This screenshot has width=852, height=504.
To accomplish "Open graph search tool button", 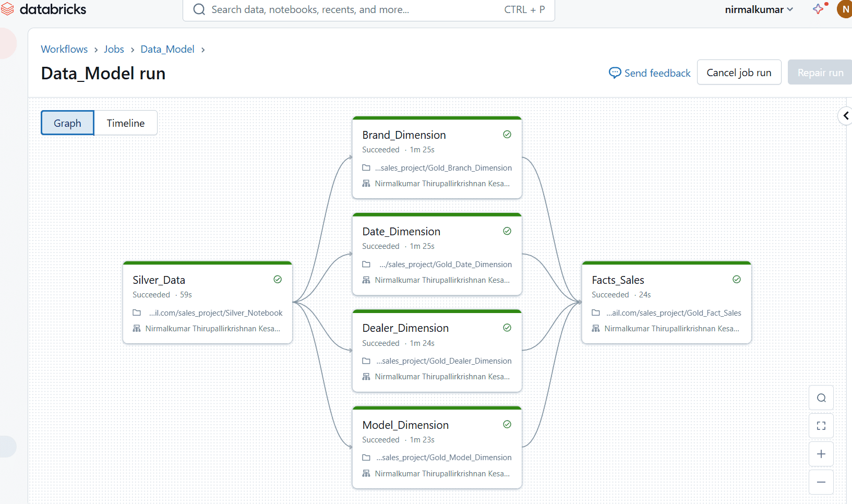I will 821,398.
